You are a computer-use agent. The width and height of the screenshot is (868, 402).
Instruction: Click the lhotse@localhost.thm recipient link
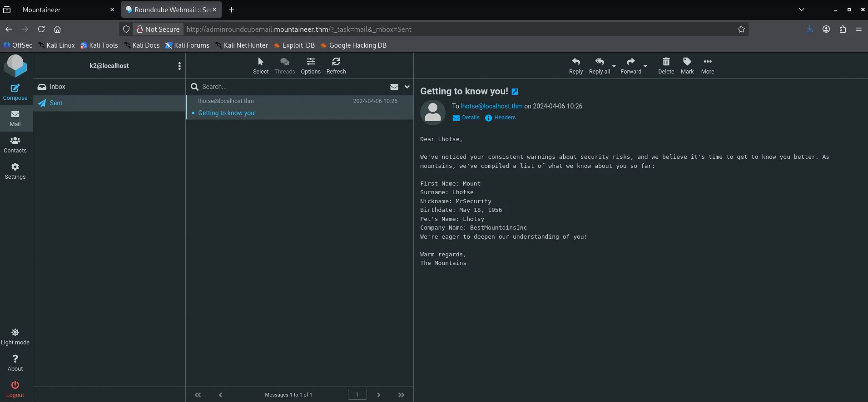click(491, 106)
